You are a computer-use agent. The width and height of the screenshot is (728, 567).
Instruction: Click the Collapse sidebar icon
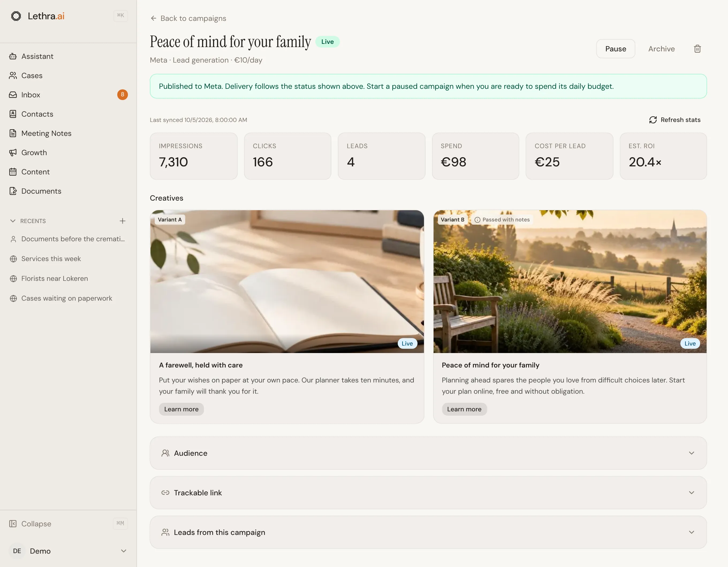point(13,524)
